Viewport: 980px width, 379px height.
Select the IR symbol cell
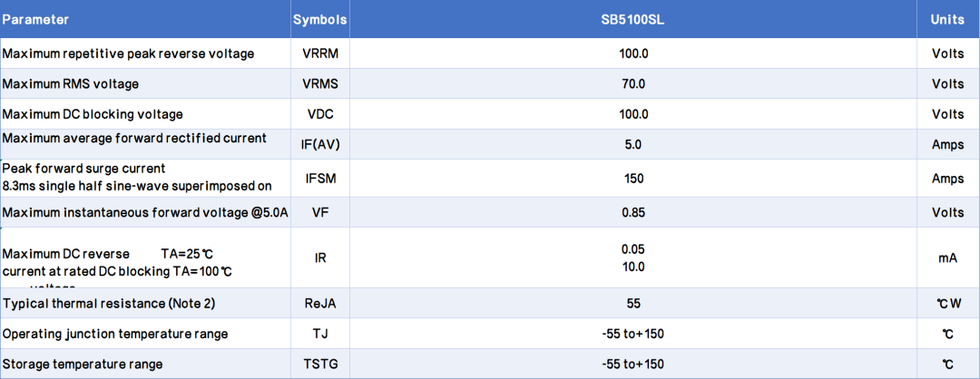coord(320,258)
